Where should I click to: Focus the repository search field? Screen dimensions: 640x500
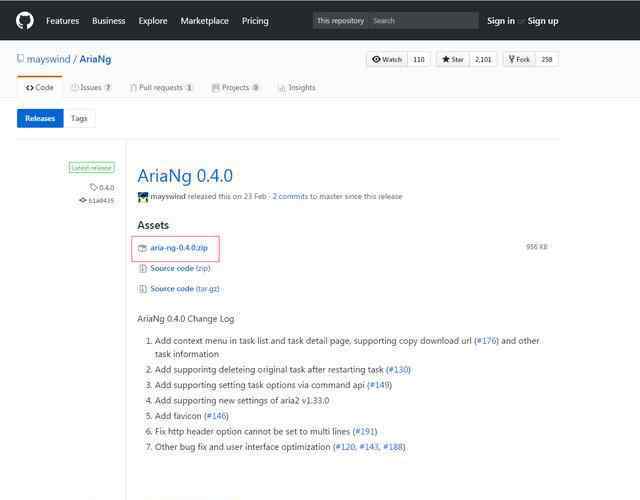(423, 21)
